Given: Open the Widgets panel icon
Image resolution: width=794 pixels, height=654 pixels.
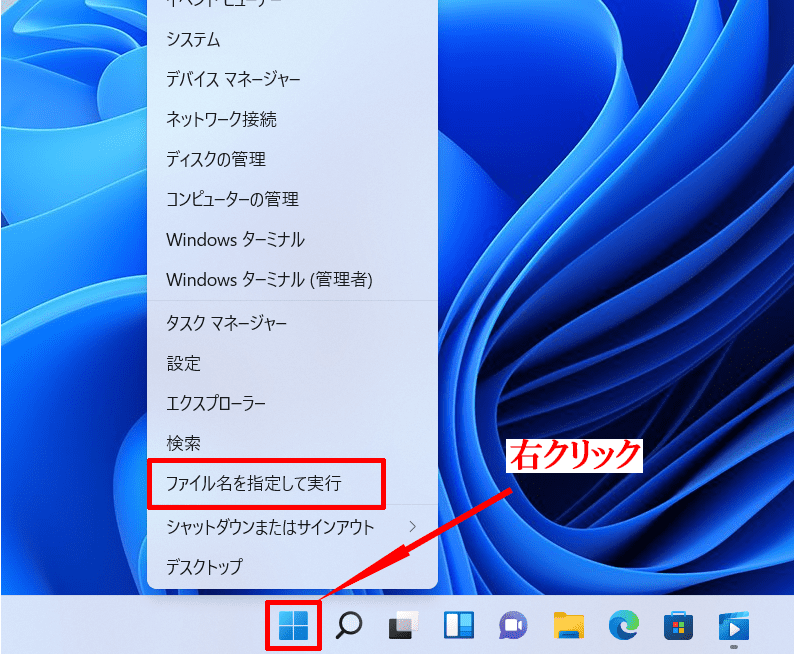Looking at the screenshot, I should pyautogui.click(x=458, y=626).
